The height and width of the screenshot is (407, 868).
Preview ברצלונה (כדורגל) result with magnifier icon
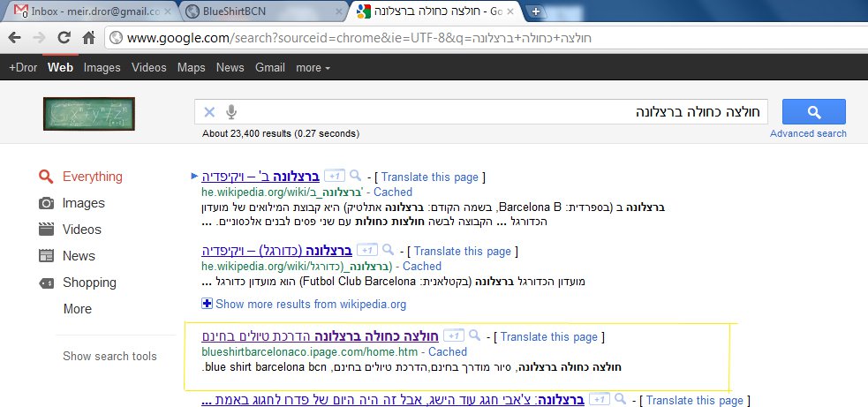click(388, 250)
